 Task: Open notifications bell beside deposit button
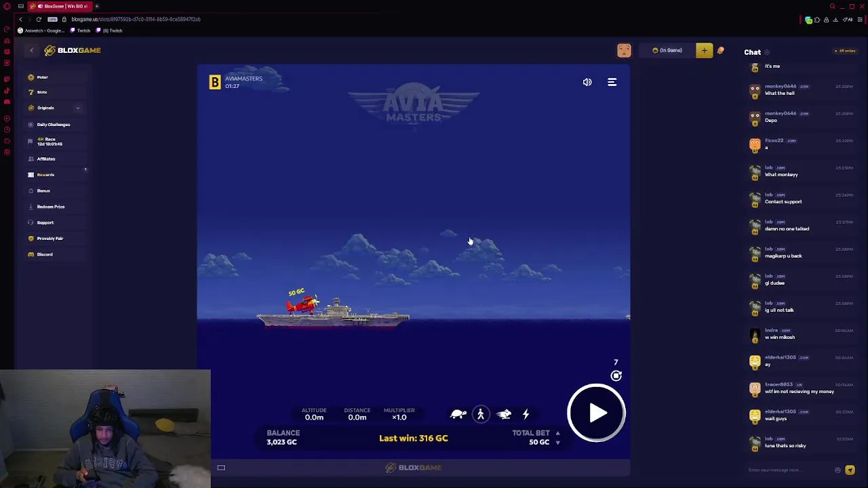click(720, 50)
